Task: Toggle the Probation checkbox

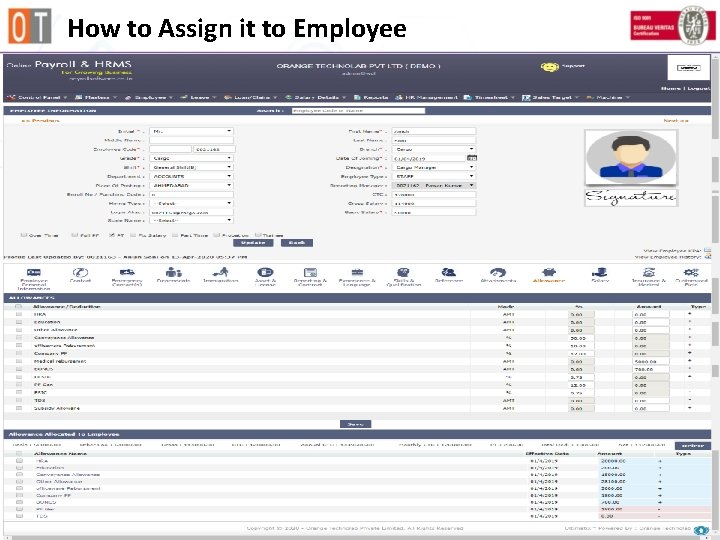Action: [x=216, y=235]
